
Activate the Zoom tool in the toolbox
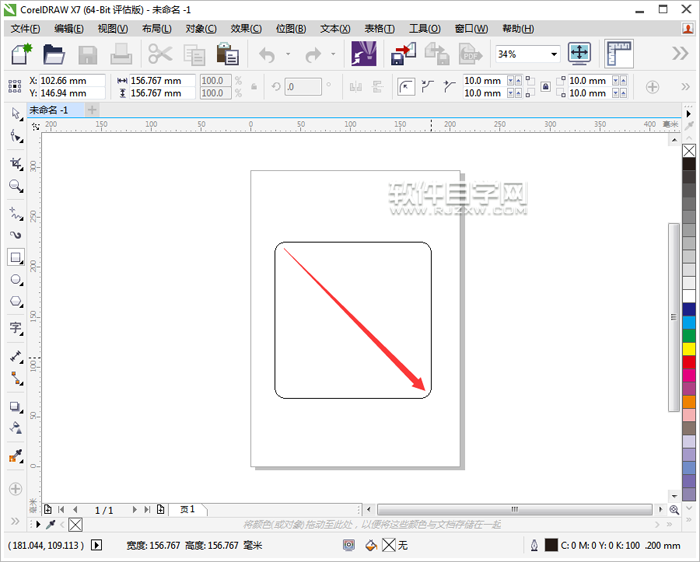click(x=15, y=186)
